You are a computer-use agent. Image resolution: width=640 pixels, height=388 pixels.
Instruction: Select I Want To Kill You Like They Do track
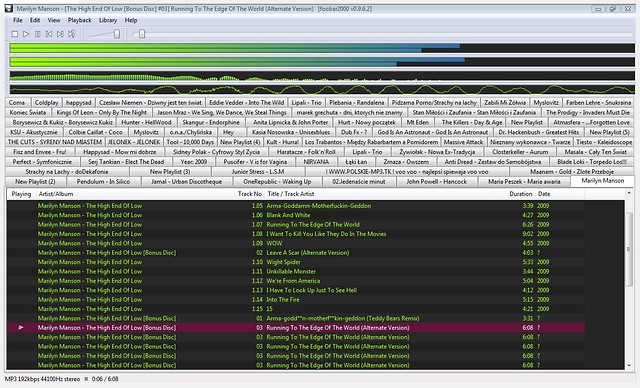296,234
